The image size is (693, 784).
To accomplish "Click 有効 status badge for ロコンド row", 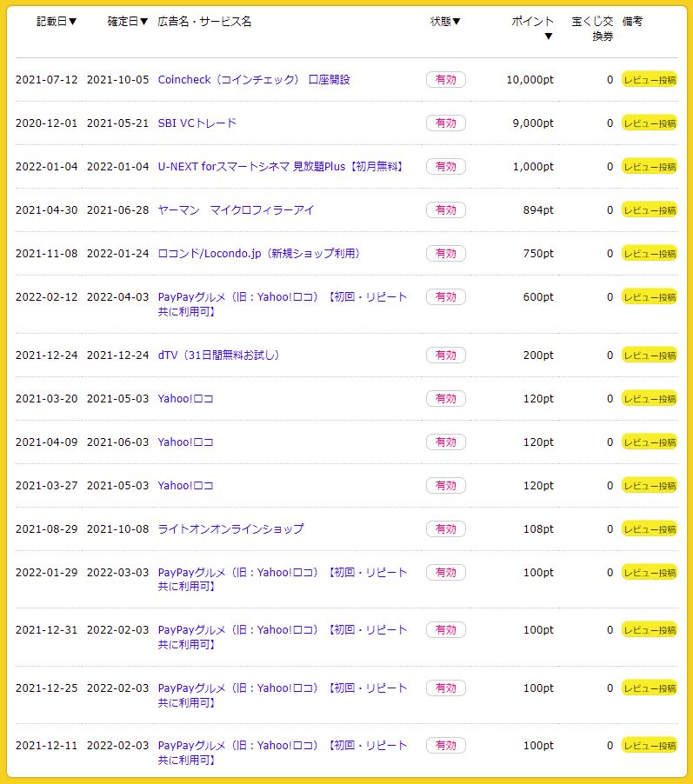I will (446, 254).
